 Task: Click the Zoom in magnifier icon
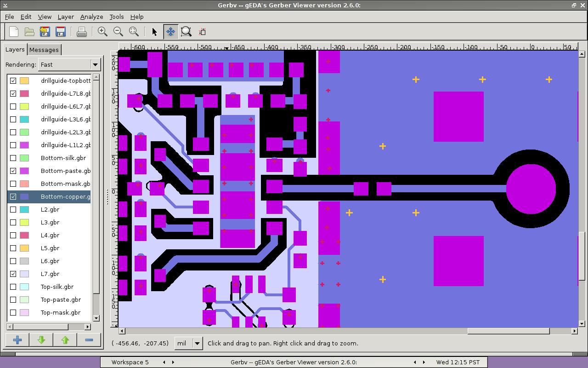point(102,32)
